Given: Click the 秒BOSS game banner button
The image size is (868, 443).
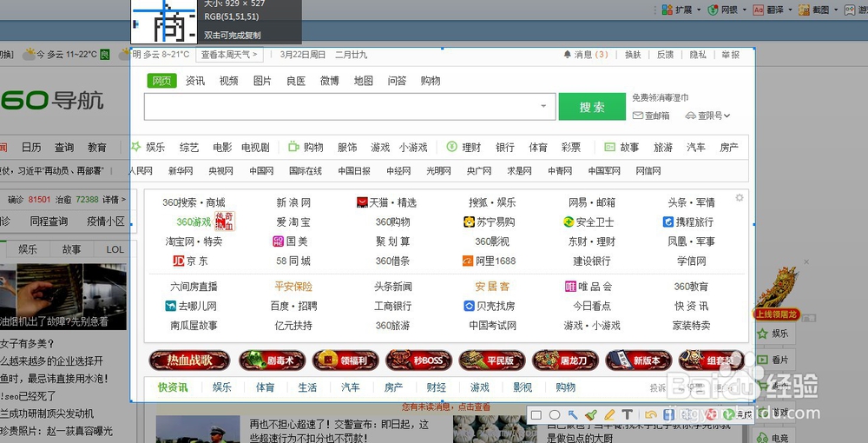Looking at the screenshot, I should click(419, 360).
